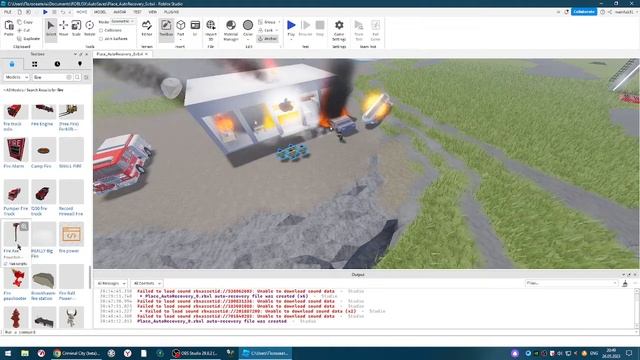Open the Terrain Editor
640x360 pixels.
147,29
